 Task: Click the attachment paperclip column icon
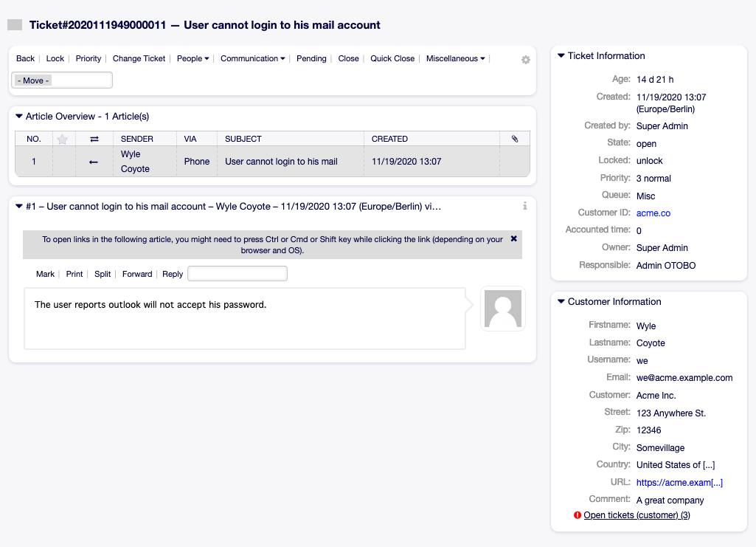tap(514, 139)
